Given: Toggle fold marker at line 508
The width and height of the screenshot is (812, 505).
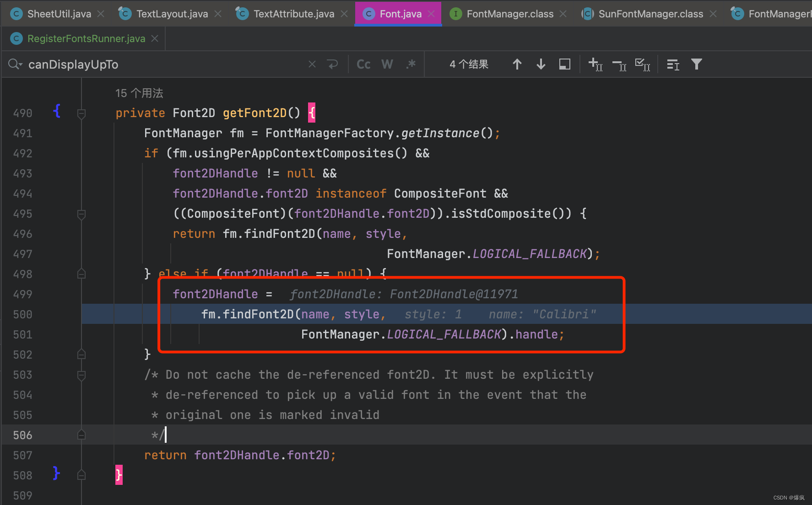Looking at the screenshot, I should click(81, 475).
